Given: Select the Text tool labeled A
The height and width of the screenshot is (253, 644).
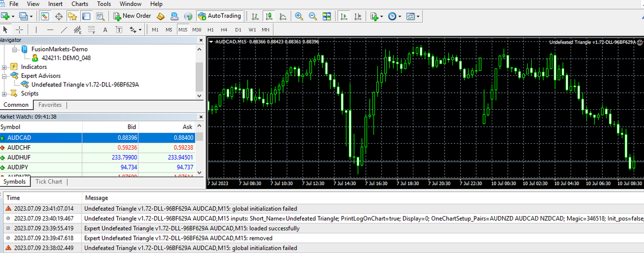Looking at the screenshot, I should pyautogui.click(x=105, y=29).
